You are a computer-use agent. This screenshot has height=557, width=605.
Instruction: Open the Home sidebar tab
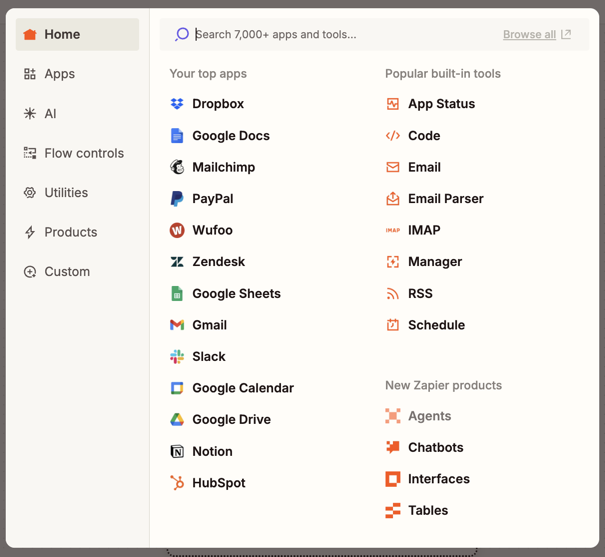77,34
